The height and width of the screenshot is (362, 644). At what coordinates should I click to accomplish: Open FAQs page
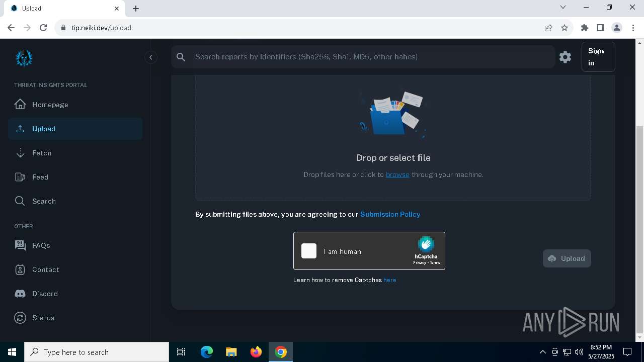tap(75, 245)
